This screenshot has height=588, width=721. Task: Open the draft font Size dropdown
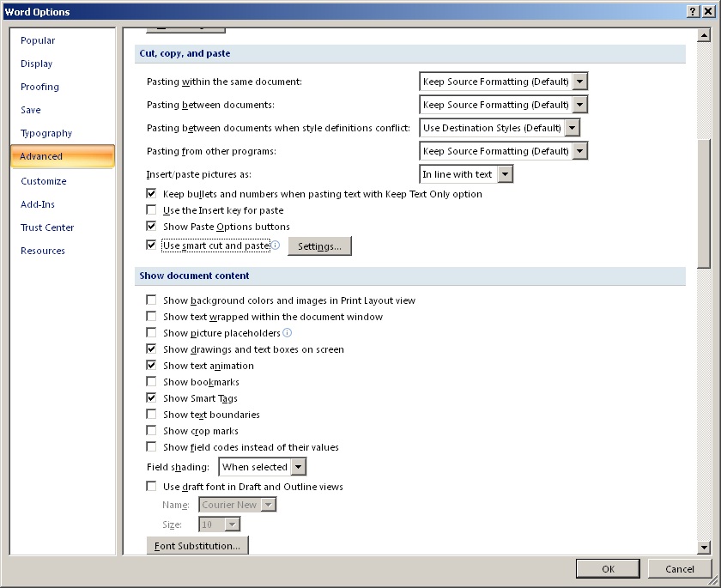pyautogui.click(x=233, y=524)
